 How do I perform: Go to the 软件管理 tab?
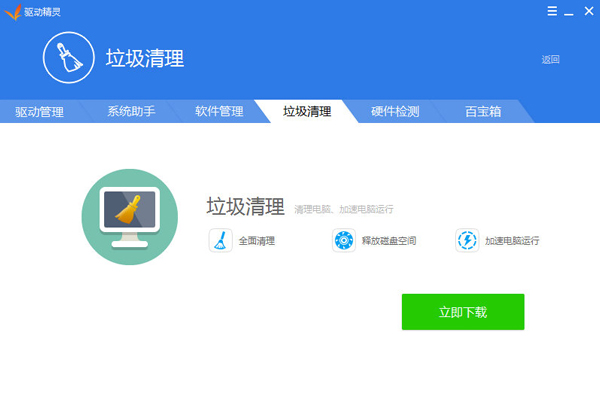click(x=219, y=112)
